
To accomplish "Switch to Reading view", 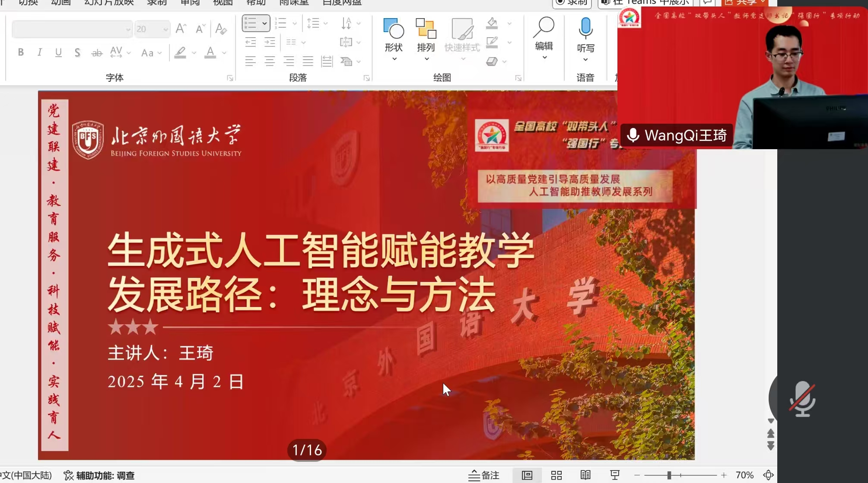I will click(585, 475).
